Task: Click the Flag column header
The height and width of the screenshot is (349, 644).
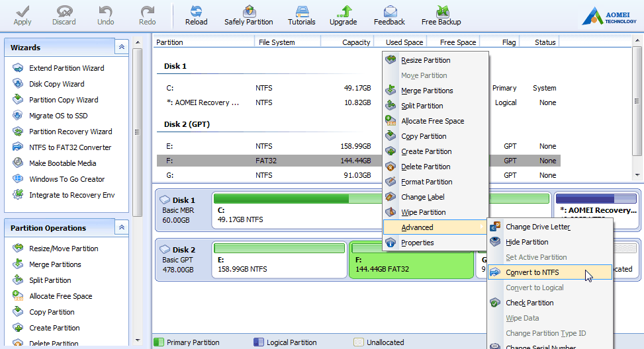Action: (500, 42)
